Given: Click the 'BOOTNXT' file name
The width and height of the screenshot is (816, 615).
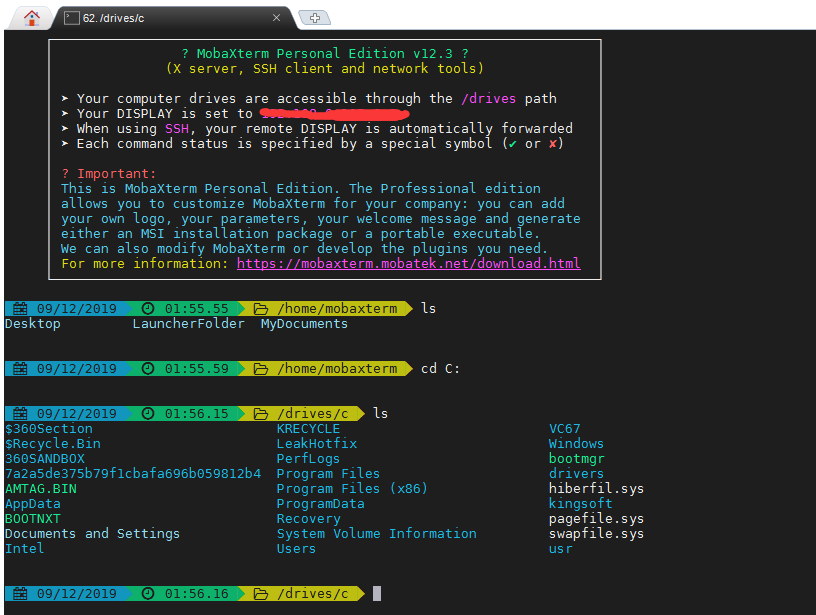Looking at the screenshot, I should click(33, 519).
